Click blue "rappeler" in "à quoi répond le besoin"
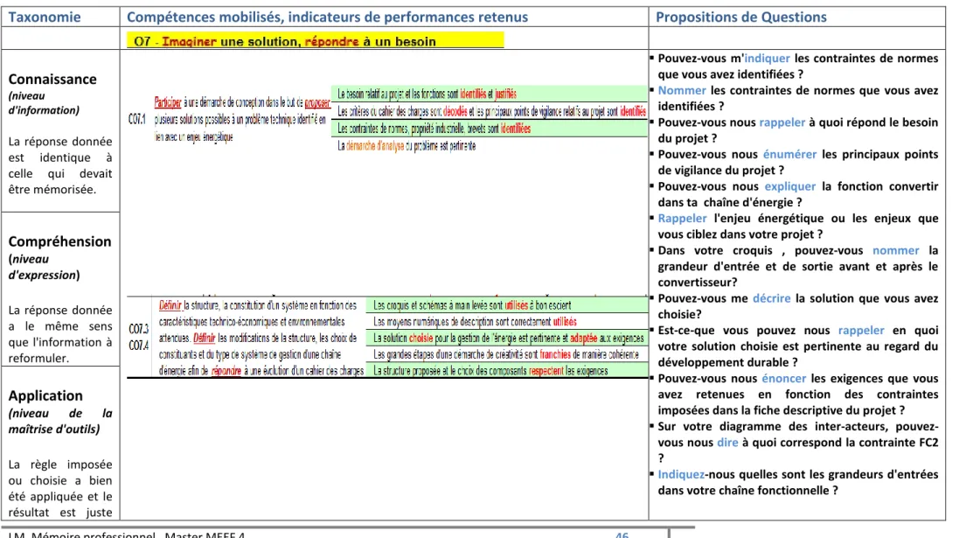Viewport: 980px width, 538px height. coord(782,122)
